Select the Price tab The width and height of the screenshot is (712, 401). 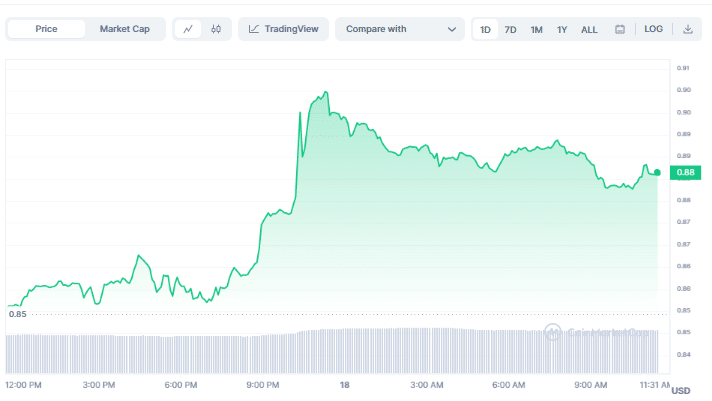46,29
